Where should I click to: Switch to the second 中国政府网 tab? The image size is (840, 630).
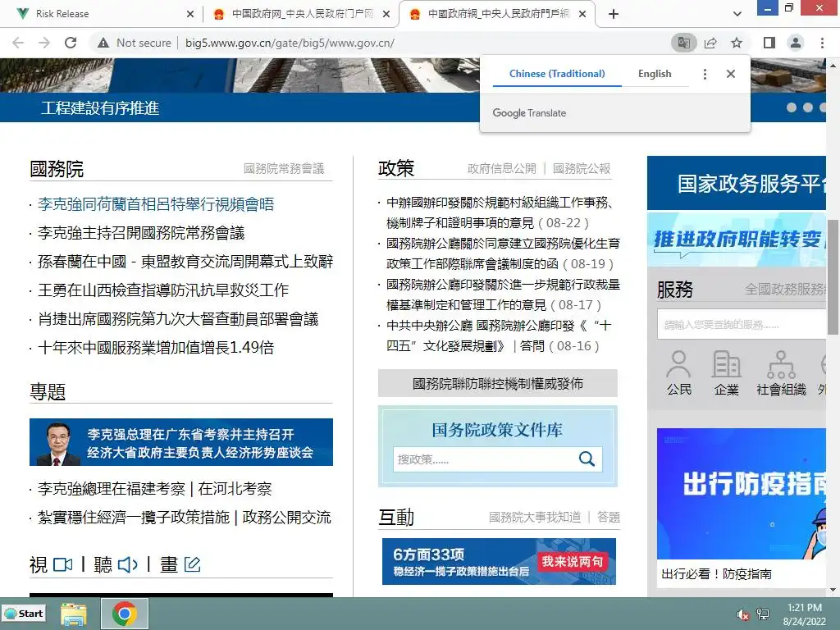pos(302,14)
